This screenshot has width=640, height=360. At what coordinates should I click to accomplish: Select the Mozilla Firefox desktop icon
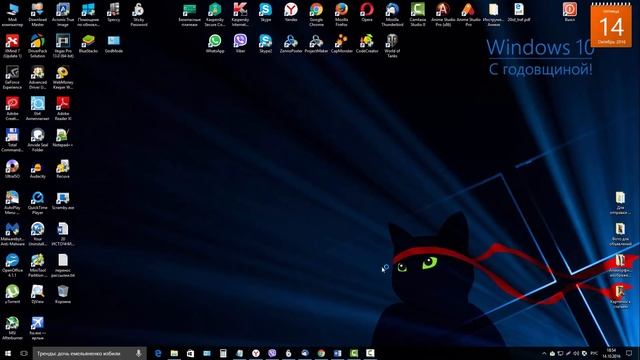341,15
